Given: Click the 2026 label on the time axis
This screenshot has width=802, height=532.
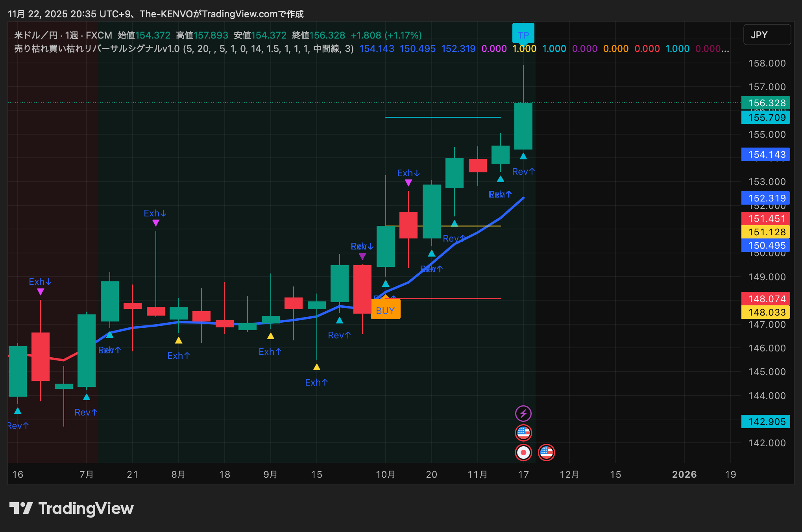Looking at the screenshot, I should coord(684,474).
